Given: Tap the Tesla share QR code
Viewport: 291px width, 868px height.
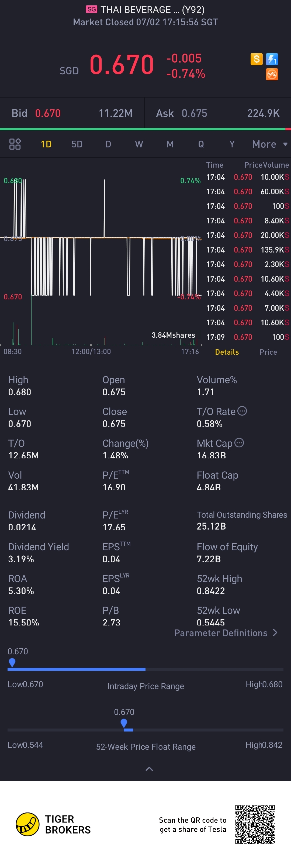Looking at the screenshot, I should coord(255,824).
